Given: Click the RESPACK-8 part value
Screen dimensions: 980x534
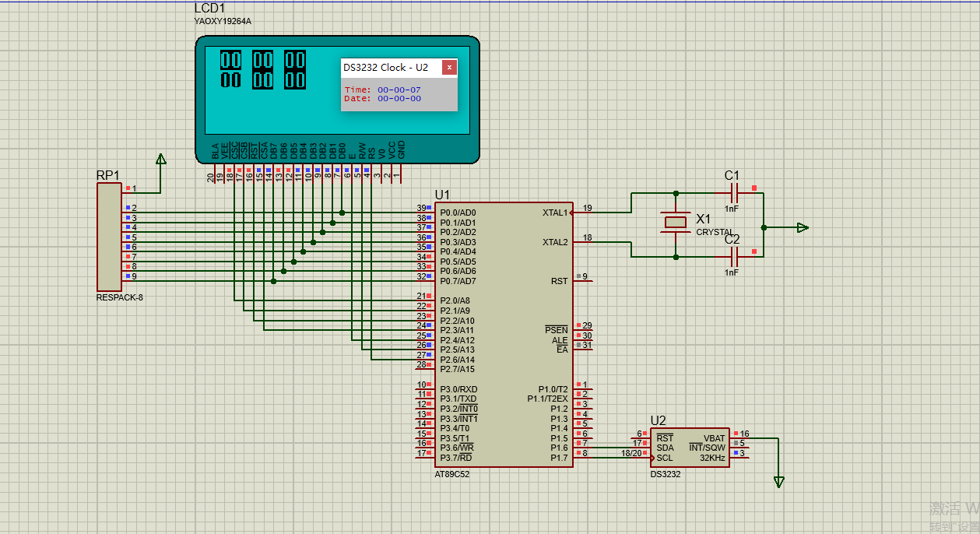Looking at the screenshot, I should (x=120, y=297).
